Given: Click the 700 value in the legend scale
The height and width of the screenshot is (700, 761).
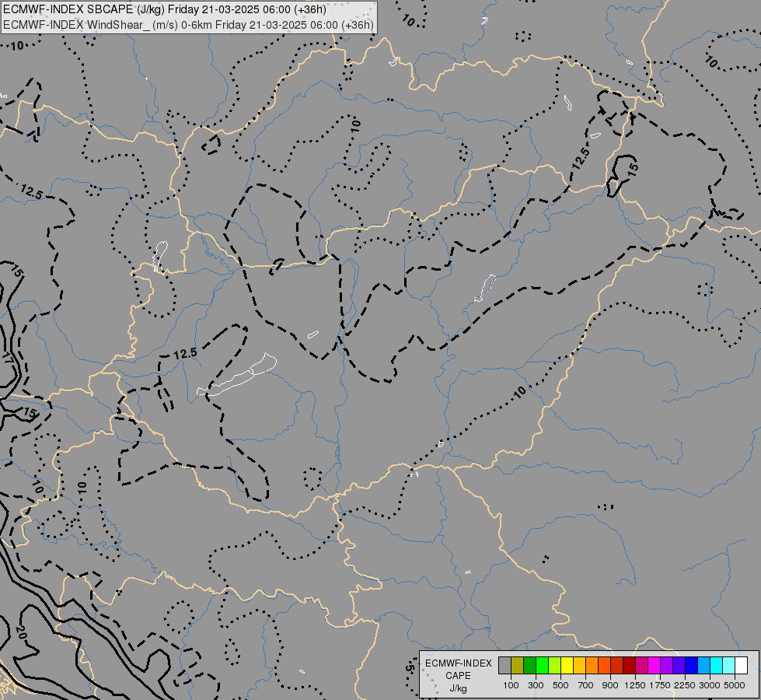Looking at the screenshot, I should (x=586, y=685).
